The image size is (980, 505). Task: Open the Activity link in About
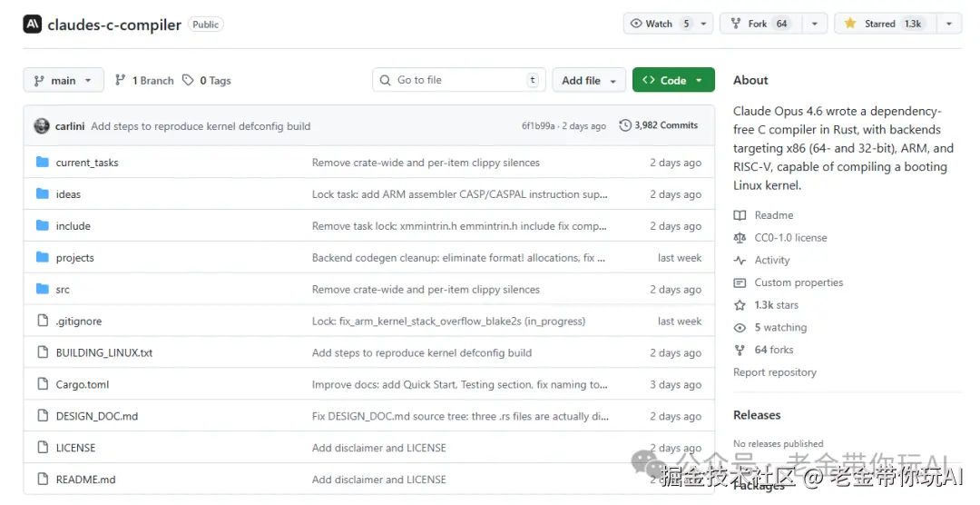(772, 261)
